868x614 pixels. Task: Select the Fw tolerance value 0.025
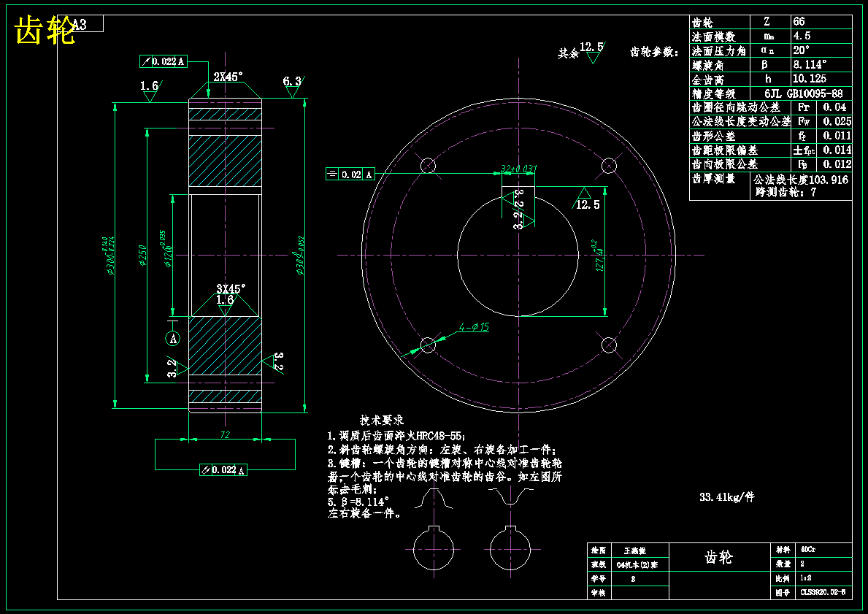coord(837,121)
